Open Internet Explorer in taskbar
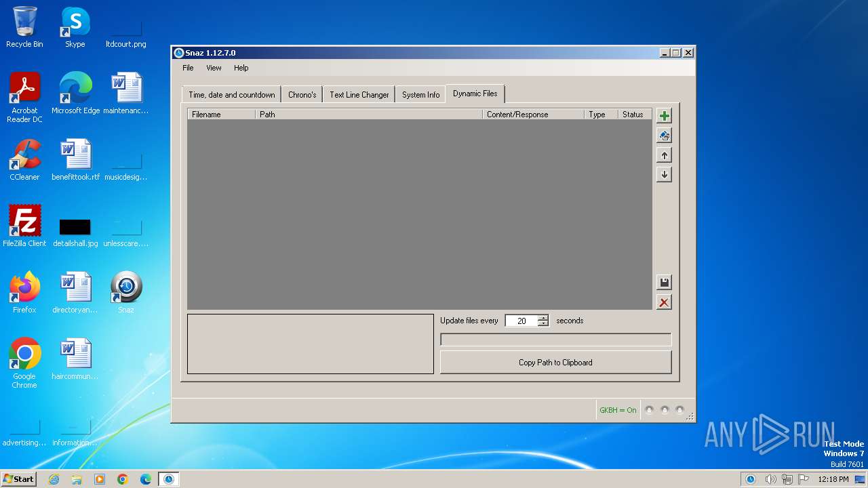The height and width of the screenshot is (488, 868). 54,479
